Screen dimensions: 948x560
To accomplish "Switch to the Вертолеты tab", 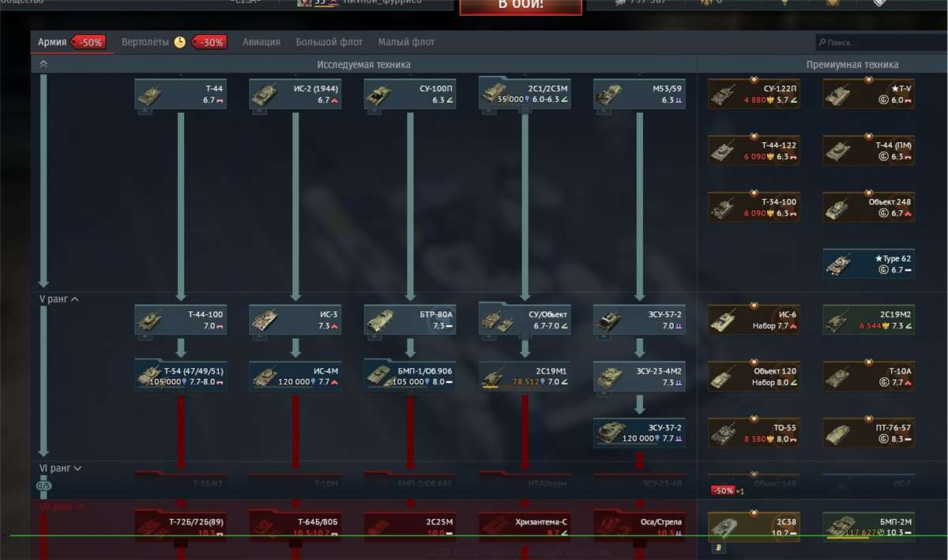I will pos(145,42).
